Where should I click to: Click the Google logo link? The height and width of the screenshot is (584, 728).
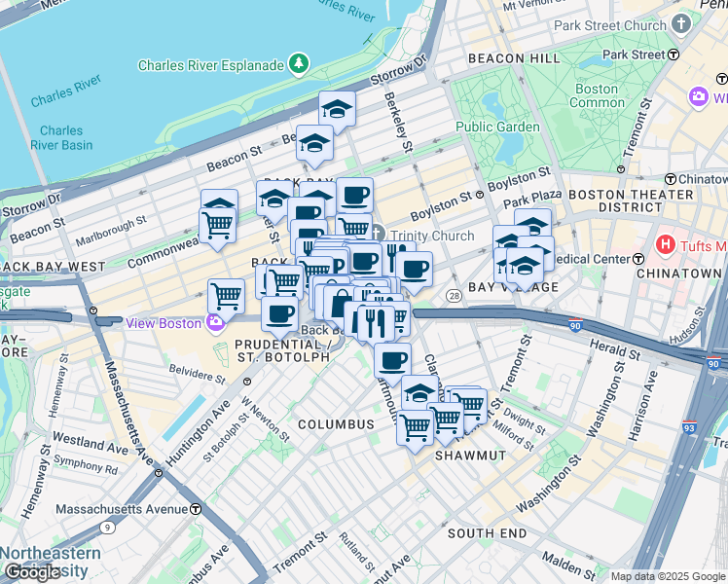pos(33,572)
